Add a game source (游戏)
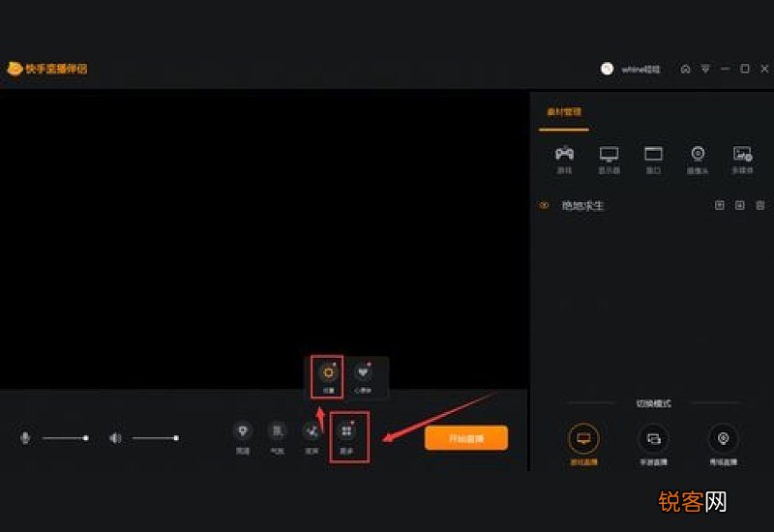The height and width of the screenshot is (532, 774). [564, 160]
